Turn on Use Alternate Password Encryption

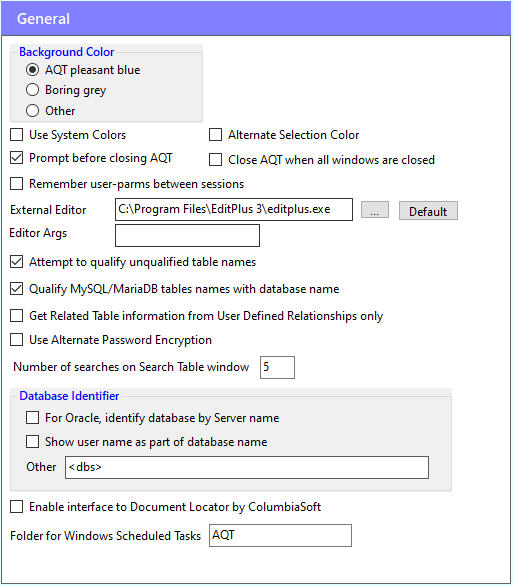[16, 340]
